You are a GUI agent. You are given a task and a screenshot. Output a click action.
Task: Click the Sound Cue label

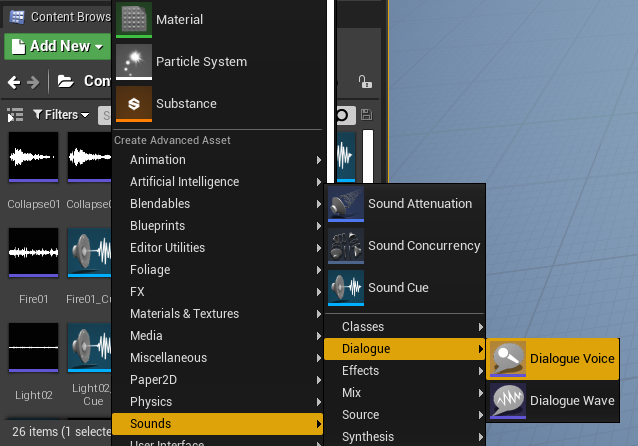pos(398,288)
